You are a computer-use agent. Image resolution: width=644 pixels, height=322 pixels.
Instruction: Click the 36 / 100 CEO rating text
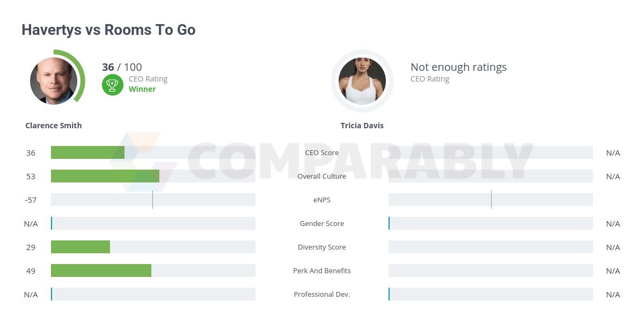point(121,67)
